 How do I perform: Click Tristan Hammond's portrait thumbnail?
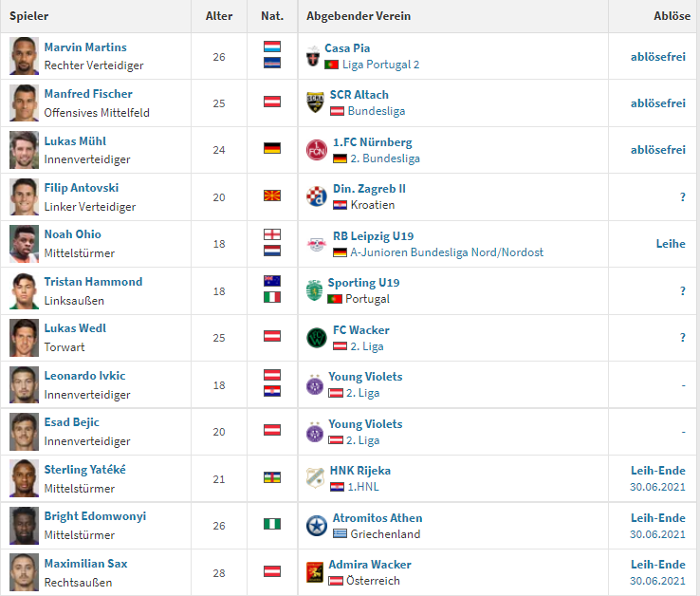point(24,290)
